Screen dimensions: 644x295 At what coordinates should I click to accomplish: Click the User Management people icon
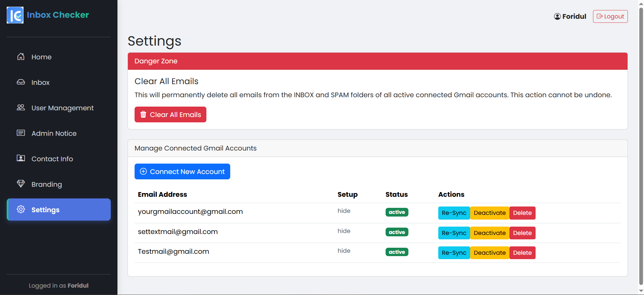point(21,108)
